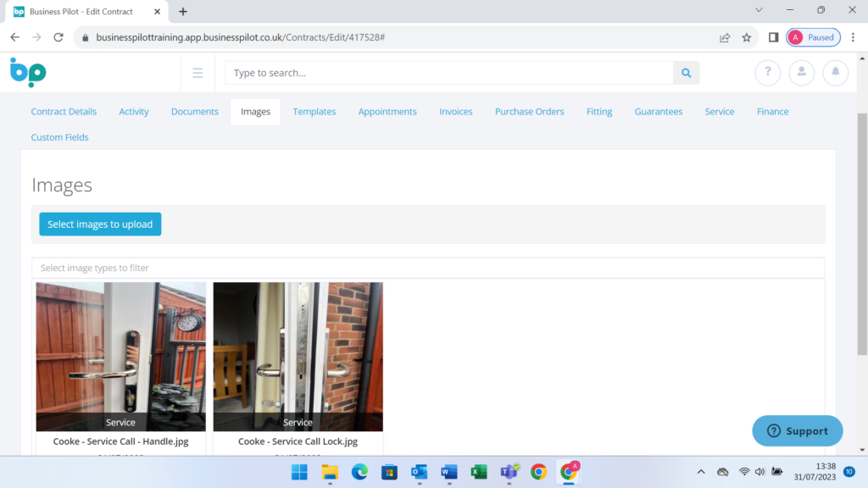Open the Chrome three-dot menu
This screenshot has width=868, height=488.
pyautogui.click(x=853, y=37)
